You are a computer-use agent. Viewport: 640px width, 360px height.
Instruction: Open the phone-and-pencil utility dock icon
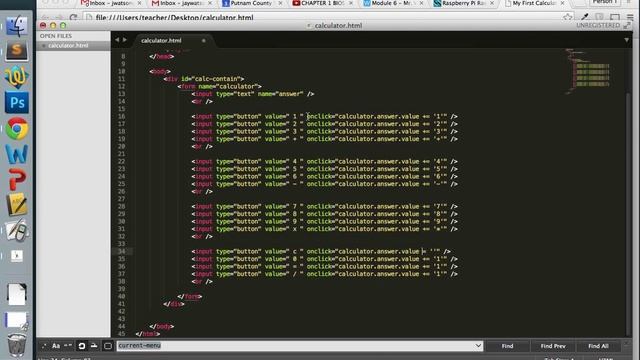(17, 231)
